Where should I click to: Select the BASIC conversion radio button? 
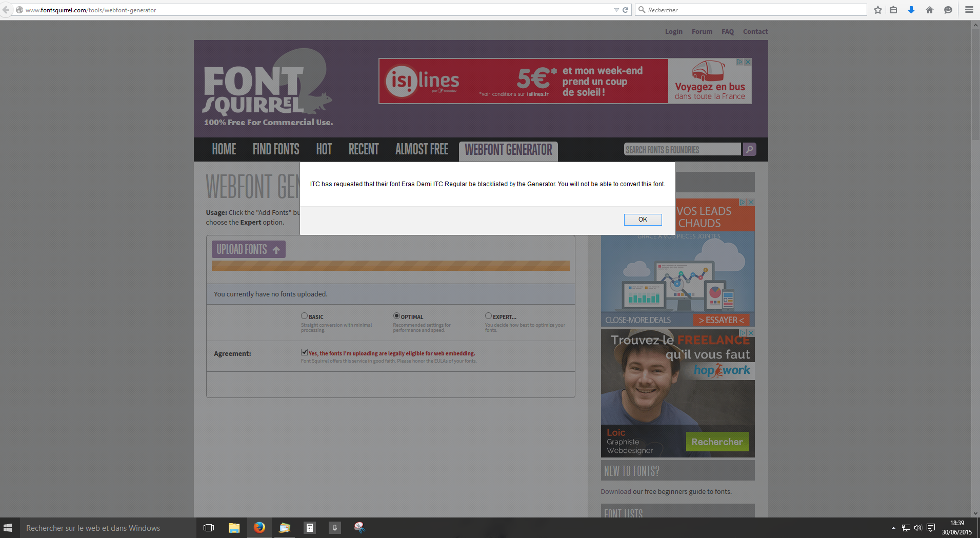[x=304, y=316]
